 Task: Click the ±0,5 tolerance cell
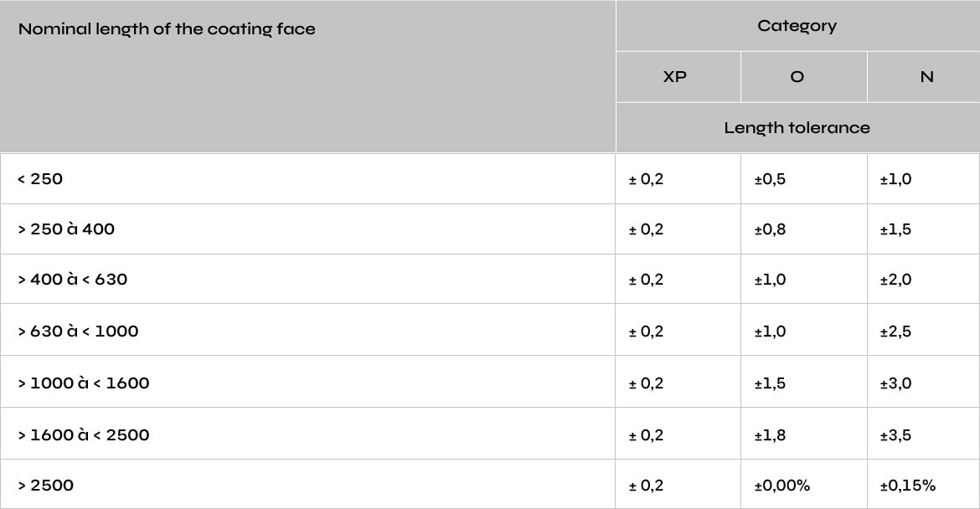(804, 178)
